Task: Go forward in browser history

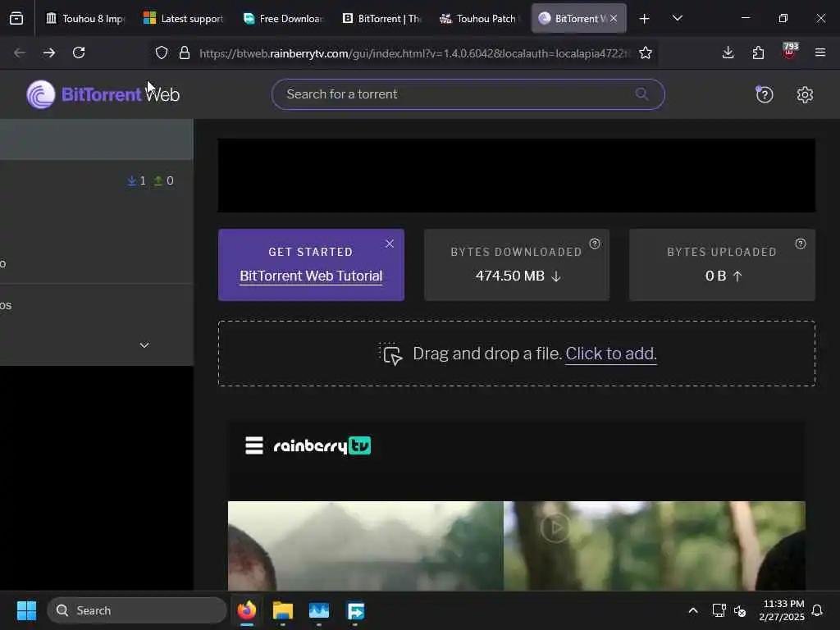Action: tap(49, 52)
